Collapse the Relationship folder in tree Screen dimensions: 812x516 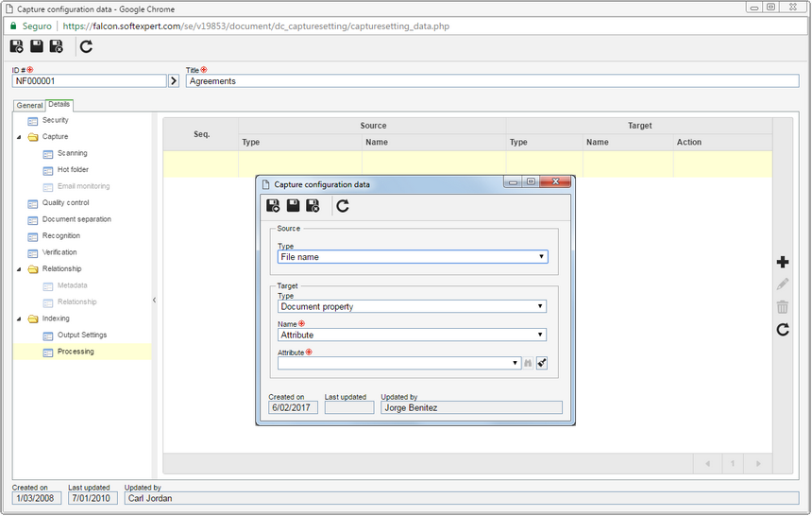19,269
